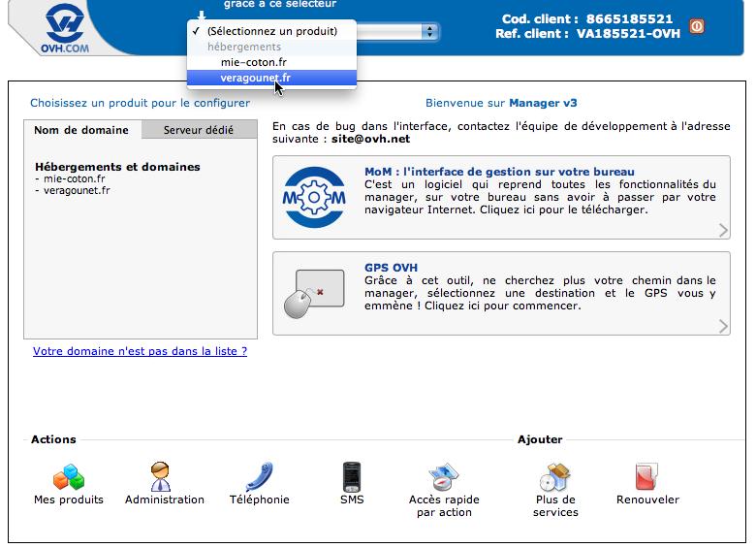The width and height of the screenshot is (756, 548).
Task: Open the Accès rapide par action icon
Action: [443, 476]
